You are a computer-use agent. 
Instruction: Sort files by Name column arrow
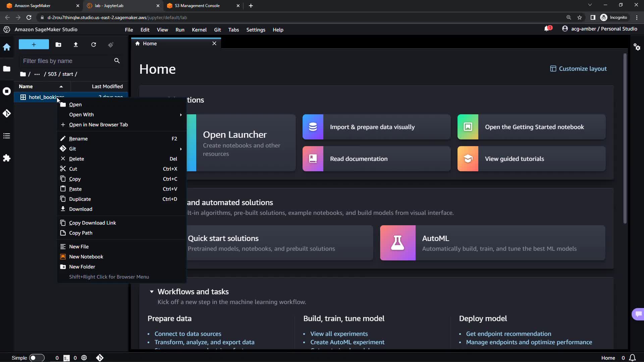(61, 86)
